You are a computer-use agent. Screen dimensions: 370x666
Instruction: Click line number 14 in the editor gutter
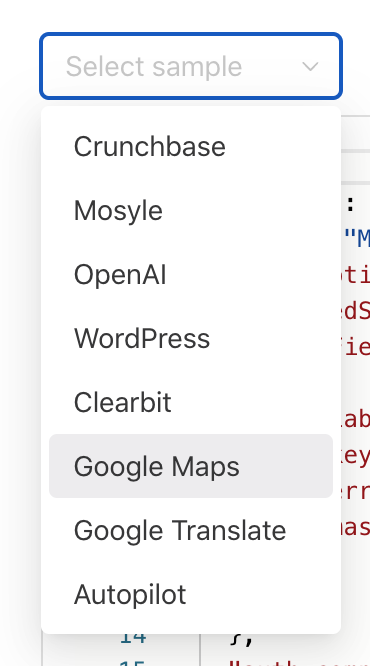(133, 638)
